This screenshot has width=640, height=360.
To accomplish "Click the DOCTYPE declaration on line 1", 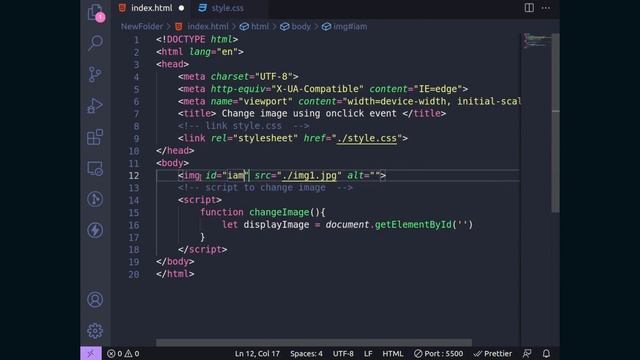I will (197, 40).
